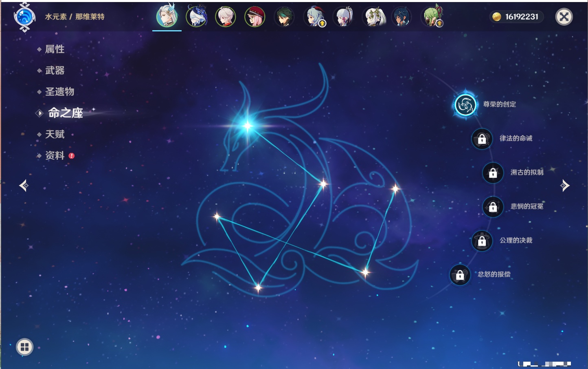Click the Hydro element emblem icon
588x369 pixels.
pos(24,17)
